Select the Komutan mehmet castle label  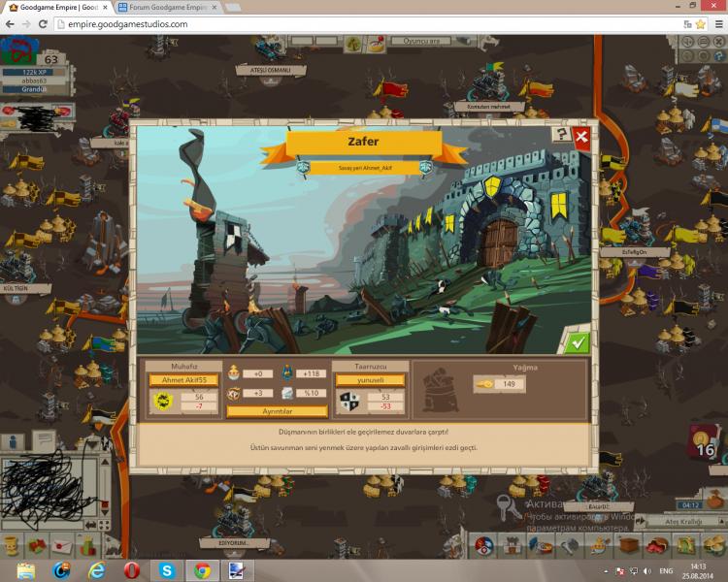click(x=488, y=107)
